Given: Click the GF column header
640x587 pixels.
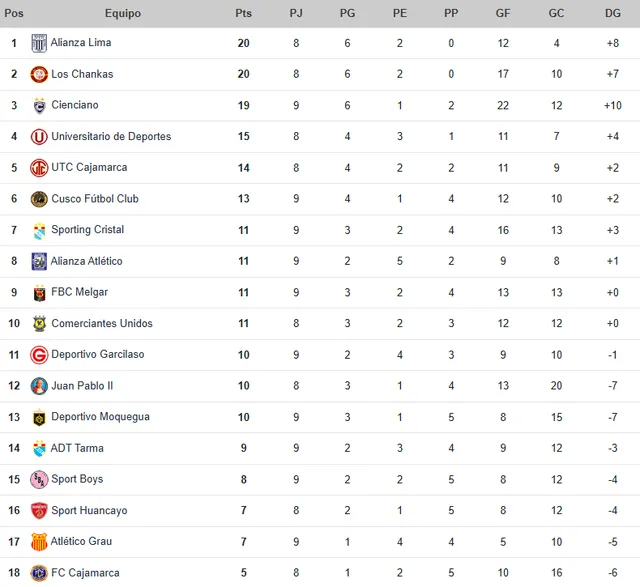Looking at the screenshot, I should (503, 13).
